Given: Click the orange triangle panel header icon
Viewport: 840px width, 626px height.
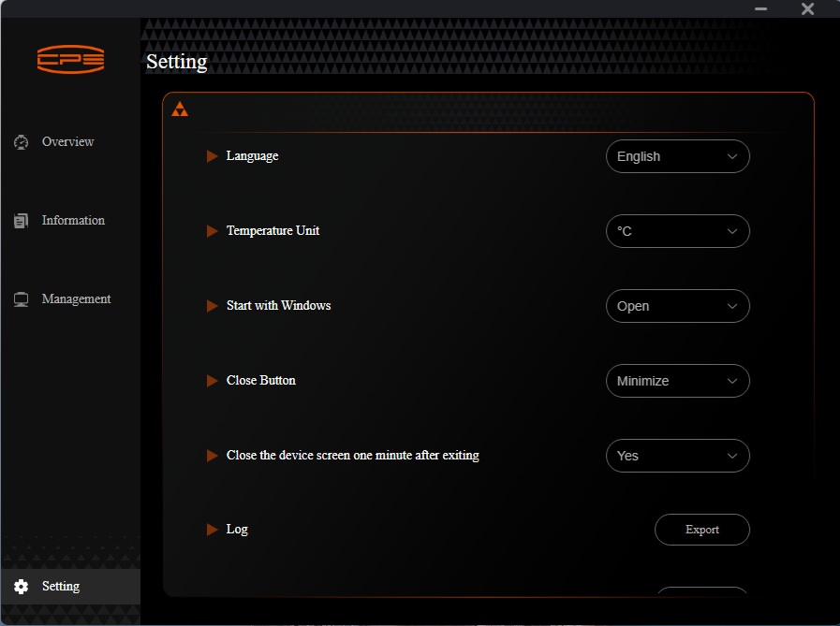Looking at the screenshot, I should (180, 109).
